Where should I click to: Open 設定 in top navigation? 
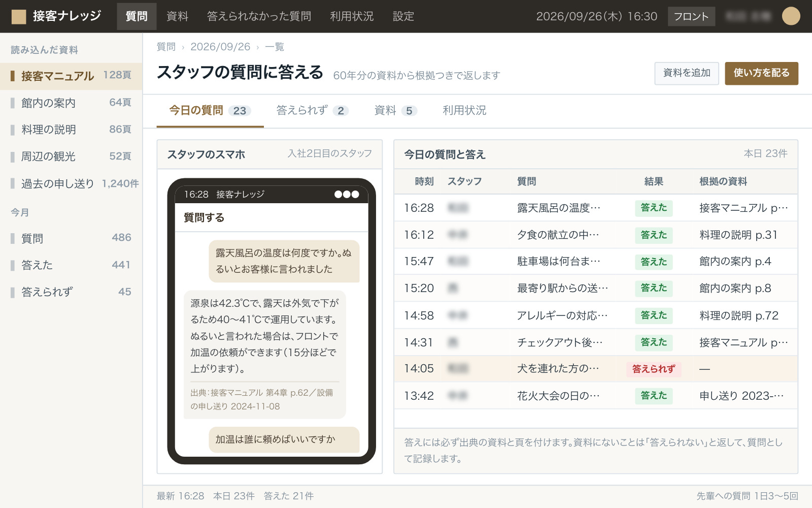point(403,16)
